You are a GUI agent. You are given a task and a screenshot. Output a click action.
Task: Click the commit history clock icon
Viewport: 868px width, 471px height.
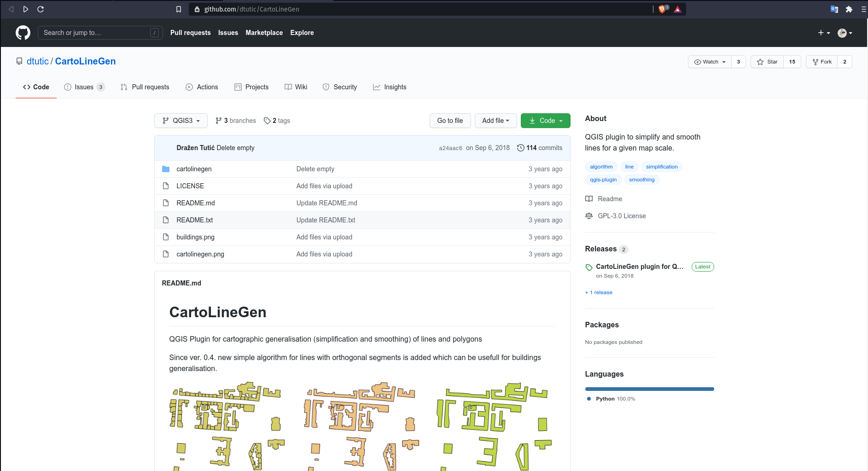(521, 148)
